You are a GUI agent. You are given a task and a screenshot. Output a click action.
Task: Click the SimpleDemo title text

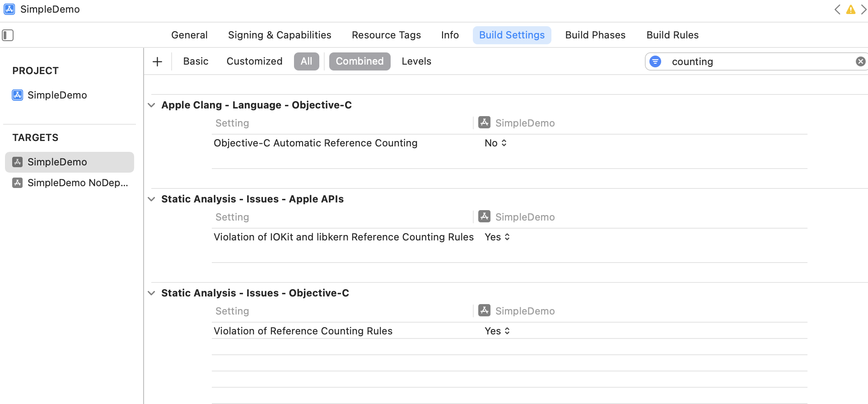click(x=50, y=9)
